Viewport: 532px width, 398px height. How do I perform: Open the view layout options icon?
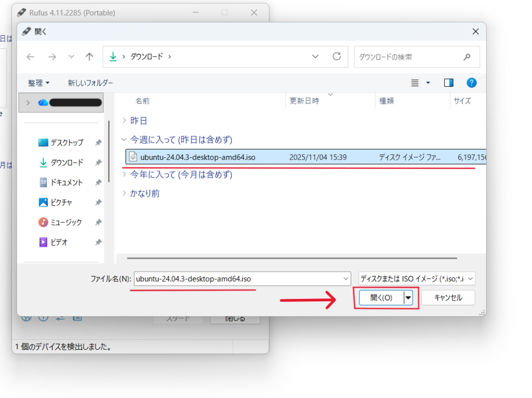[415, 83]
